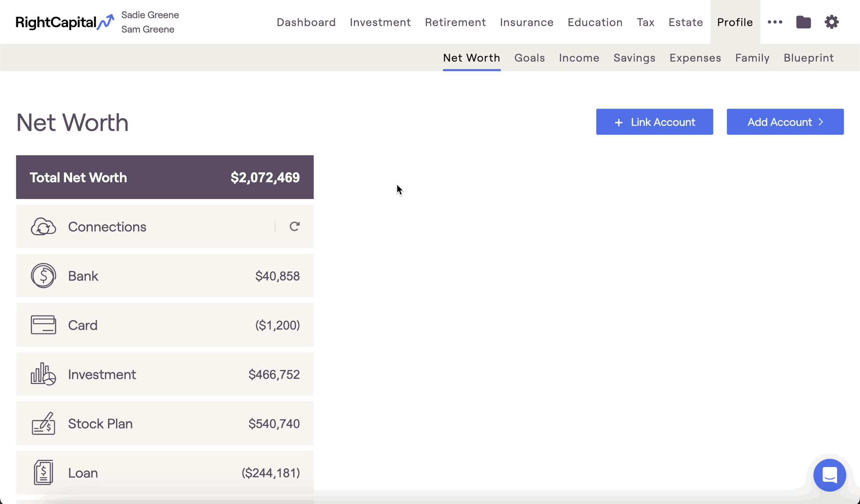This screenshot has width=860, height=504.
Task: Click the Card credit card icon
Action: tap(43, 325)
